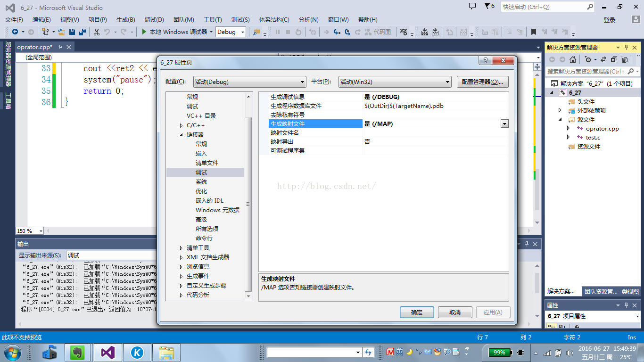Click the New Project toolbar icon
The width and height of the screenshot is (644, 362).
coord(46,32)
